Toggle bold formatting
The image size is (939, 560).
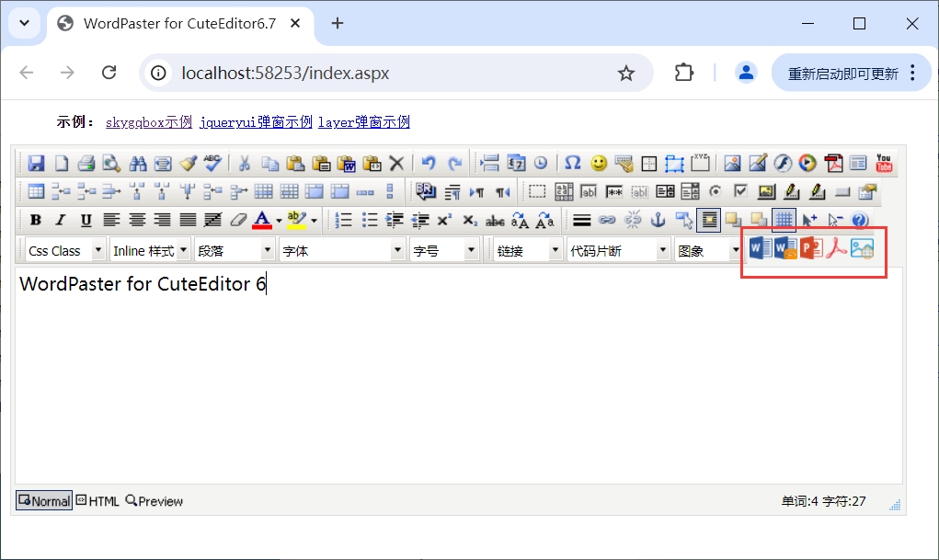point(36,220)
